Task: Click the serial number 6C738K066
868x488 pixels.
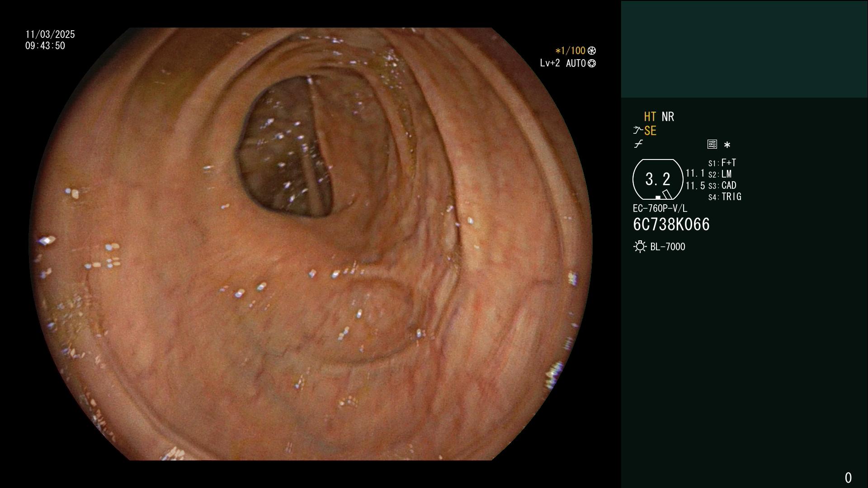Action: [x=671, y=225]
